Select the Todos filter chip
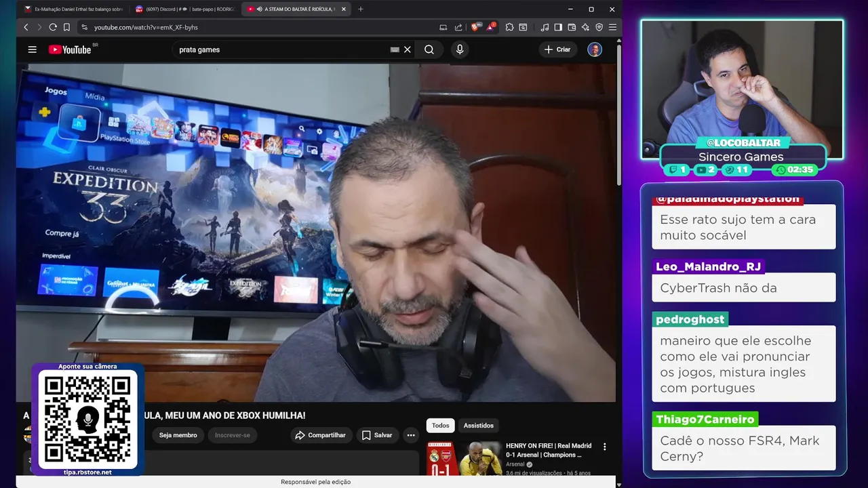The width and height of the screenshot is (868, 488). pos(441,426)
